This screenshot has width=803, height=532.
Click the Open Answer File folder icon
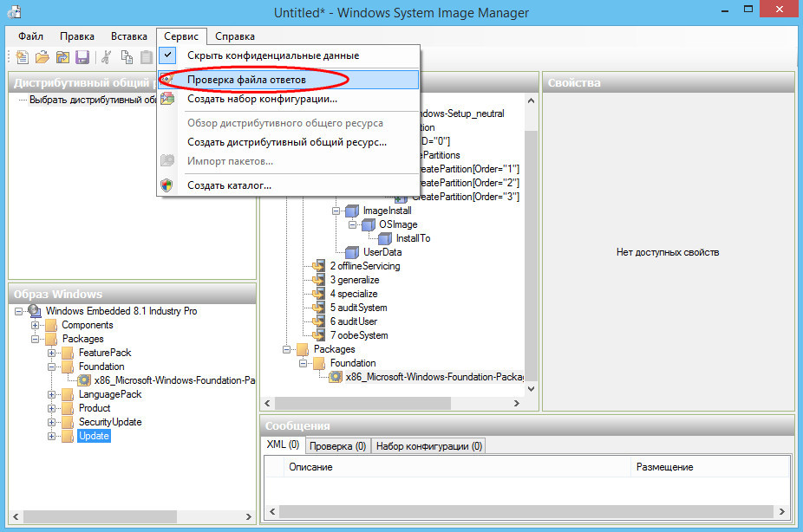click(42, 57)
